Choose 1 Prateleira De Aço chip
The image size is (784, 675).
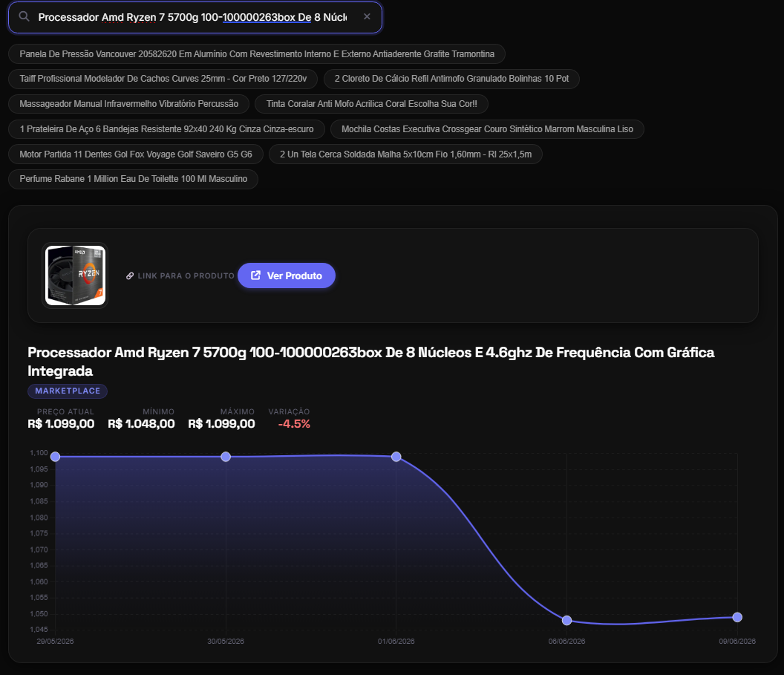[166, 129]
